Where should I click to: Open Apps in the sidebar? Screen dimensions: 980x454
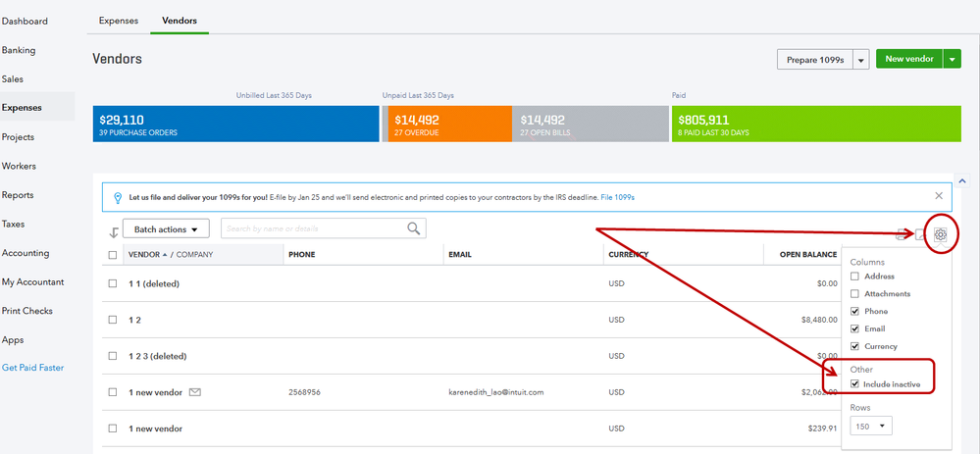coord(13,339)
